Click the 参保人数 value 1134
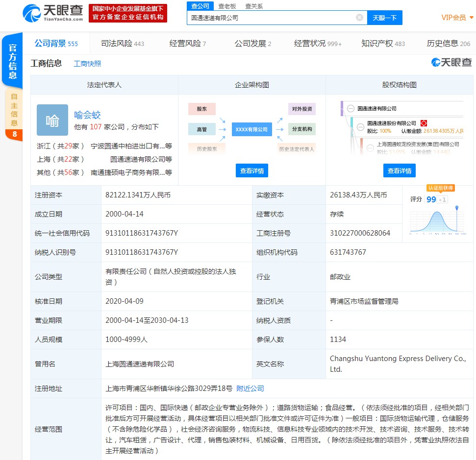 click(338, 339)
